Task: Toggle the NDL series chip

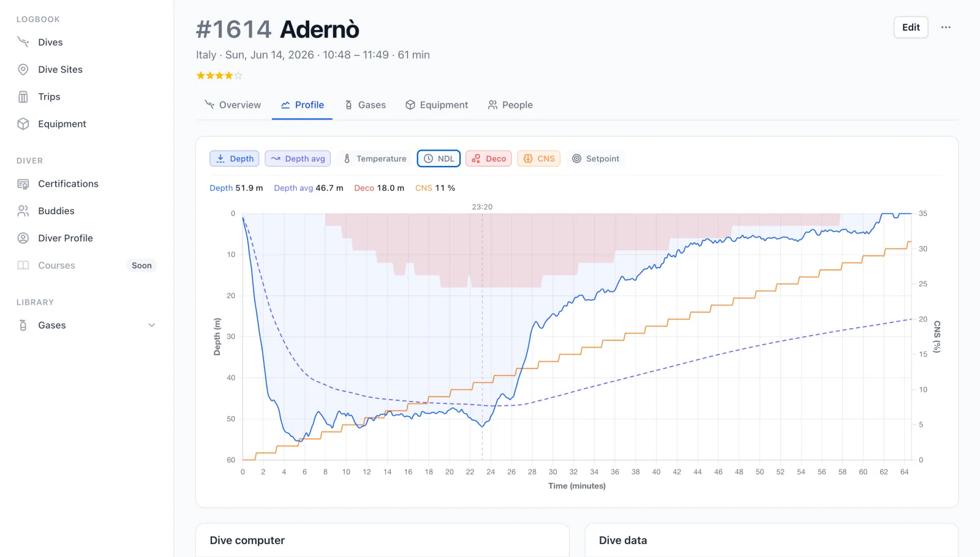Action: point(439,159)
